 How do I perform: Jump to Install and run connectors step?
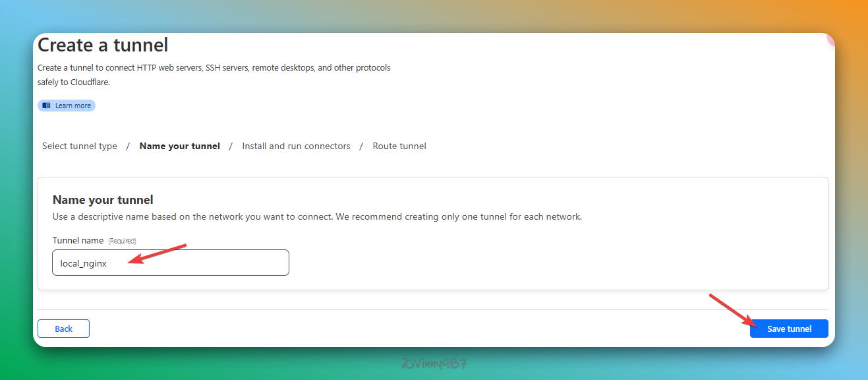click(x=296, y=146)
